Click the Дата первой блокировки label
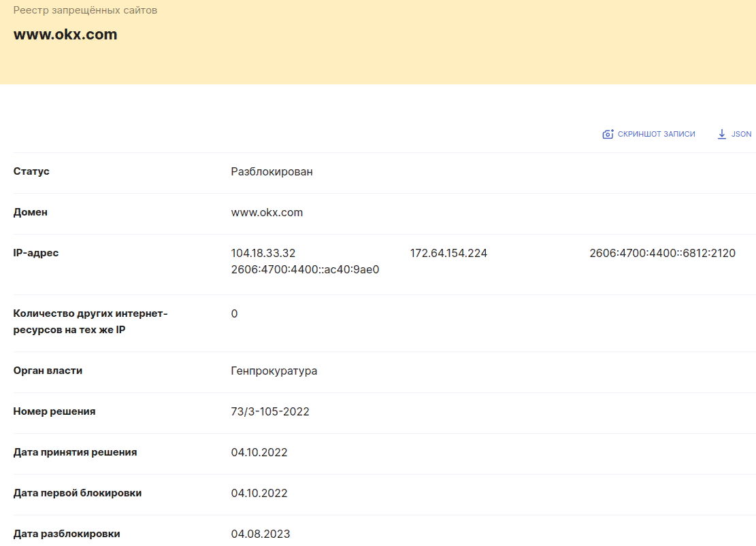 (78, 493)
